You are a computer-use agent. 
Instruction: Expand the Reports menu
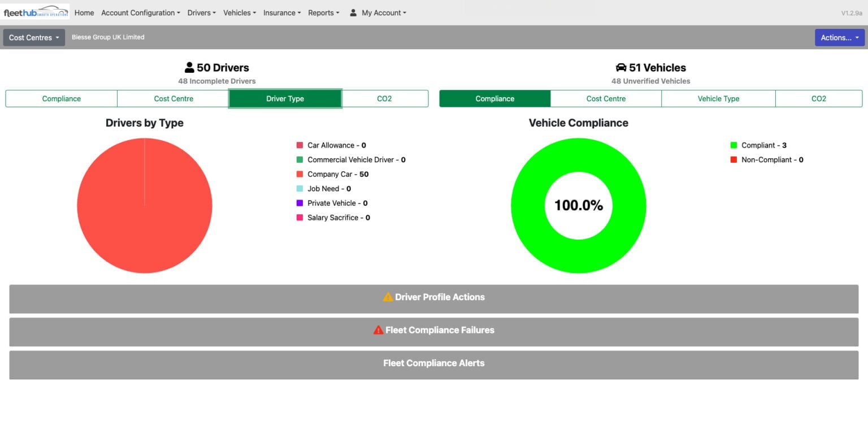click(x=323, y=12)
